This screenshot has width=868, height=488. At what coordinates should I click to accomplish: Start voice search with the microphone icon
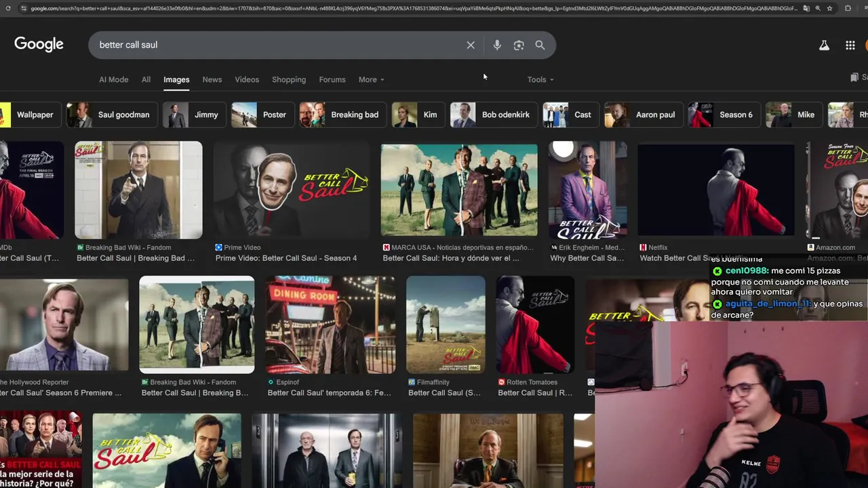click(x=497, y=45)
